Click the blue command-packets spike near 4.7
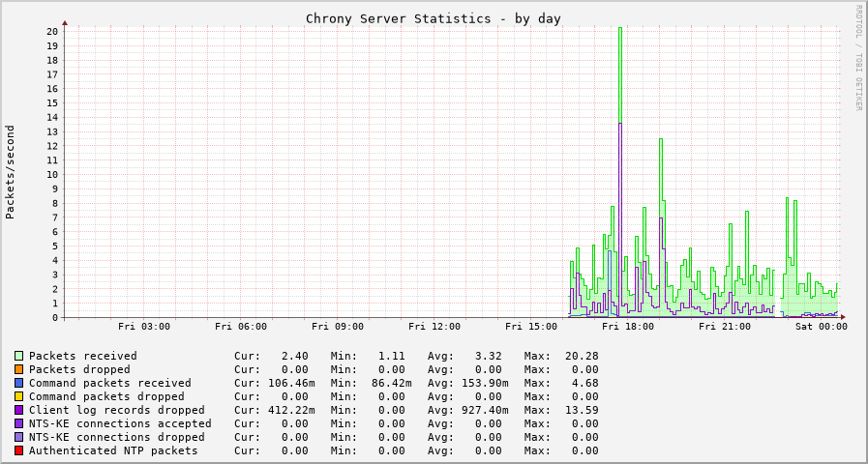This screenshot has height=464, width=868. (x=609, y=282)
